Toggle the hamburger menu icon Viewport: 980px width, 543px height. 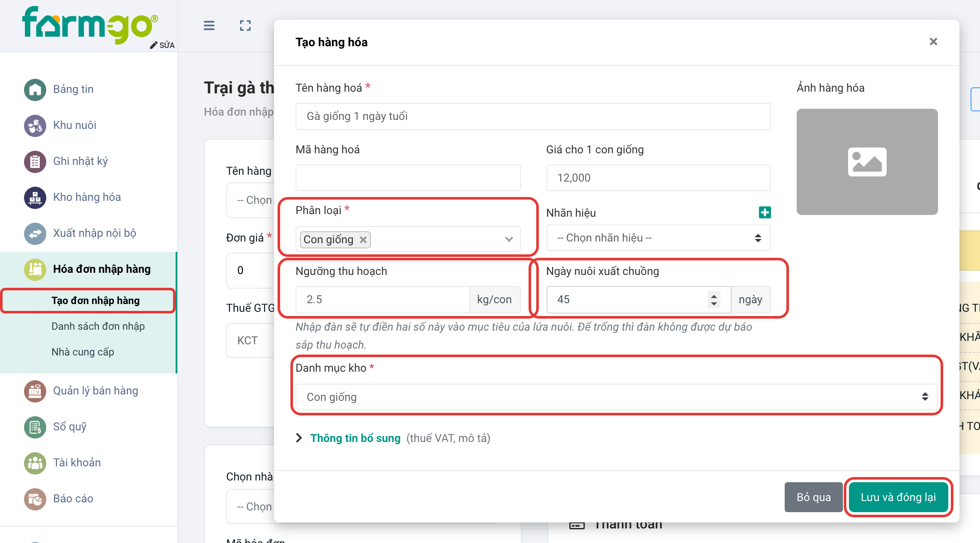pyautogui.click(x=209, y=26)
